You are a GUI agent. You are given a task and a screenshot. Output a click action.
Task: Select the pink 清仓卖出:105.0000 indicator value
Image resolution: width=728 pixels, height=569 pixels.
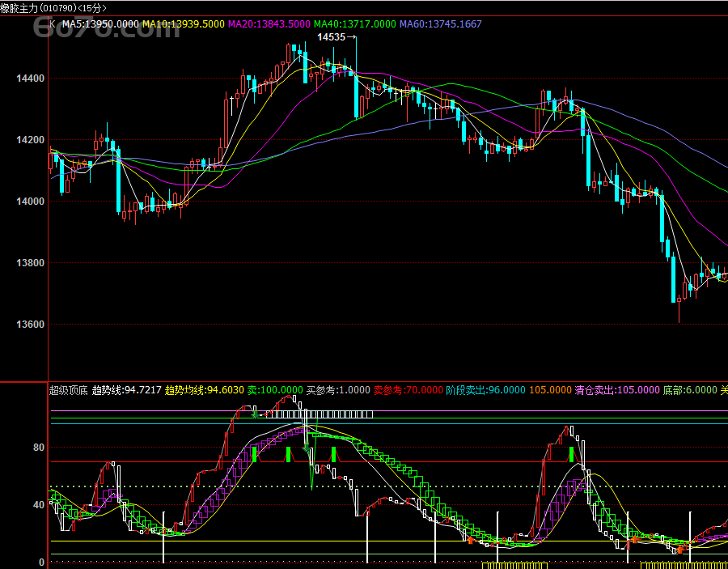(x=617, y=390)
